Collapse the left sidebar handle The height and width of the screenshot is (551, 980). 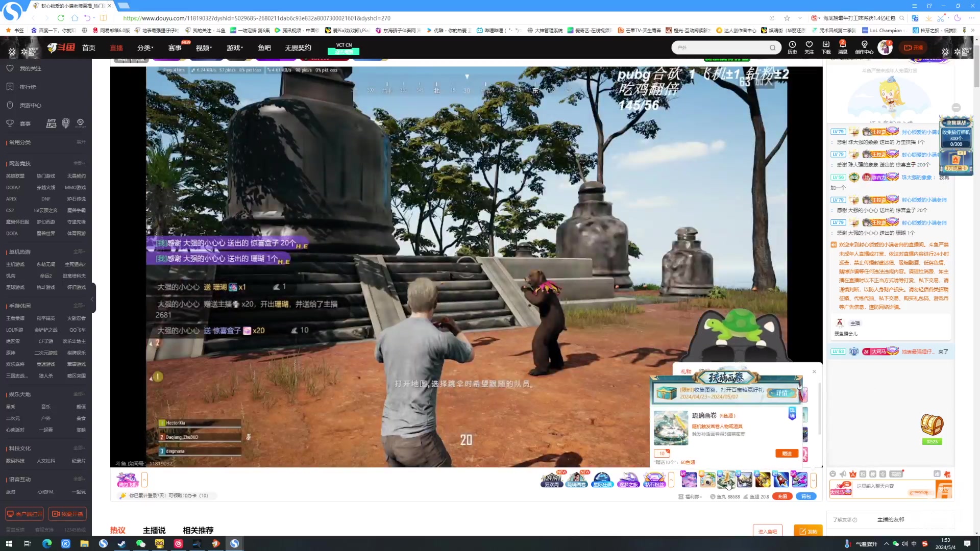tap(92, 298)
